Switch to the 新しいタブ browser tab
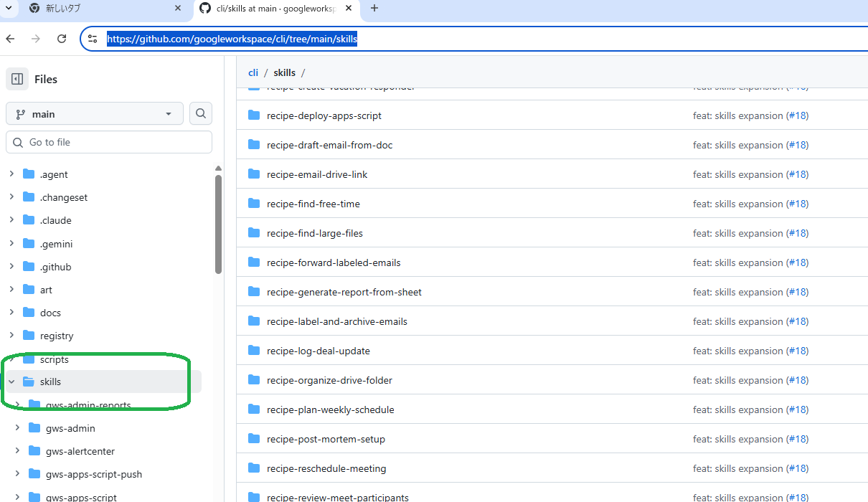Screen dimensions: 868x502 100,9
